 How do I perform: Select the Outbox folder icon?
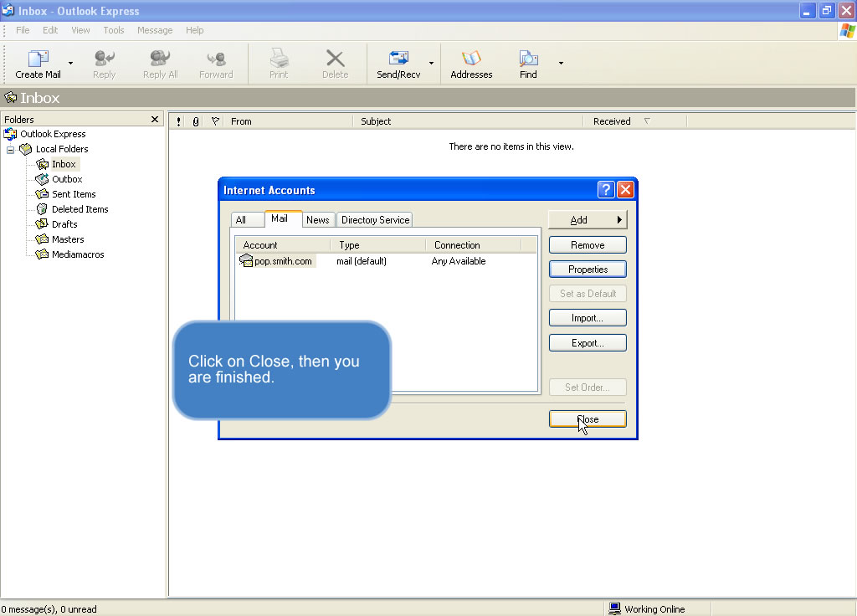[x=42, y=179]
